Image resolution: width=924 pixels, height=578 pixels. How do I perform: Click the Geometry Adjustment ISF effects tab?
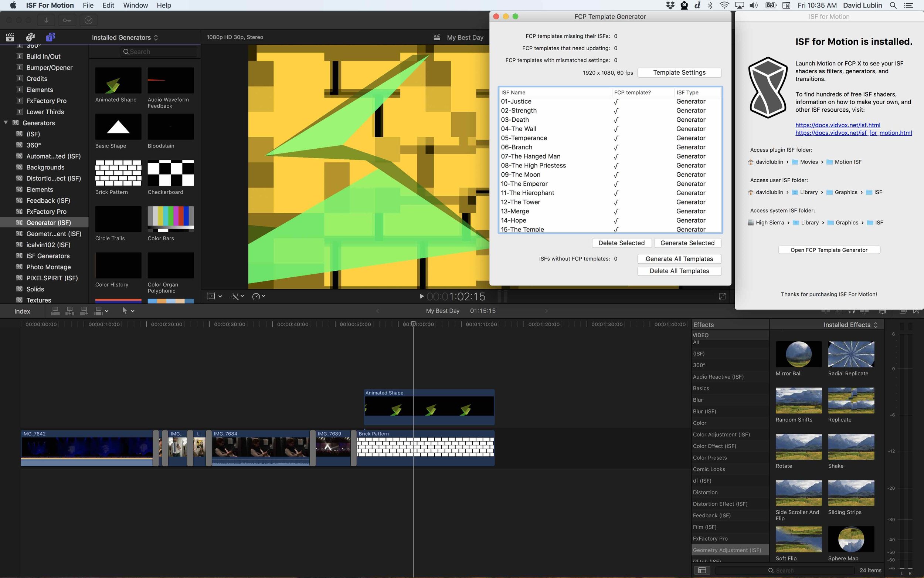tap(727, 550)
